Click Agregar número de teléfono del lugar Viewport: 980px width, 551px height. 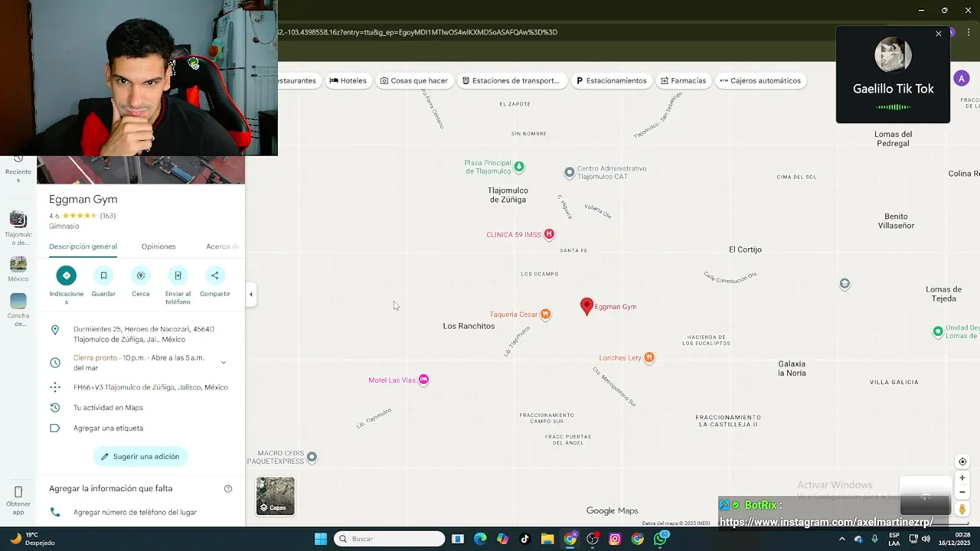pos(135,512)
